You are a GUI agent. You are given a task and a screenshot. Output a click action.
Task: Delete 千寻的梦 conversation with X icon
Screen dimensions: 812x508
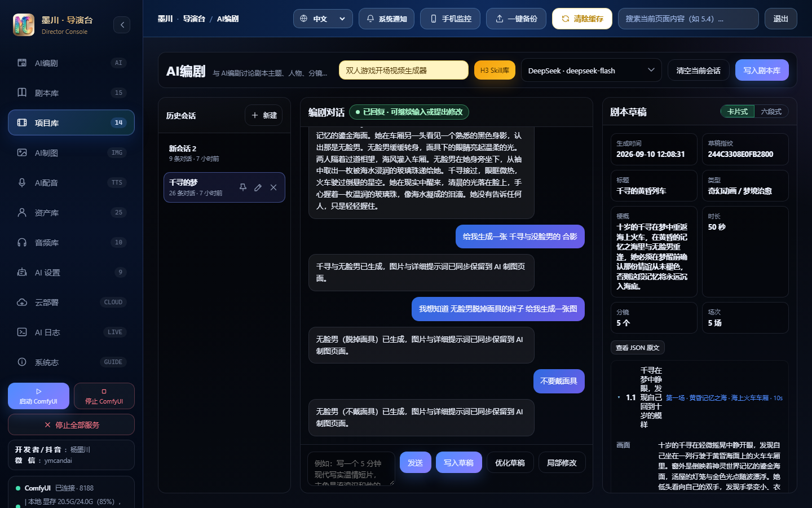pos(273,187)
